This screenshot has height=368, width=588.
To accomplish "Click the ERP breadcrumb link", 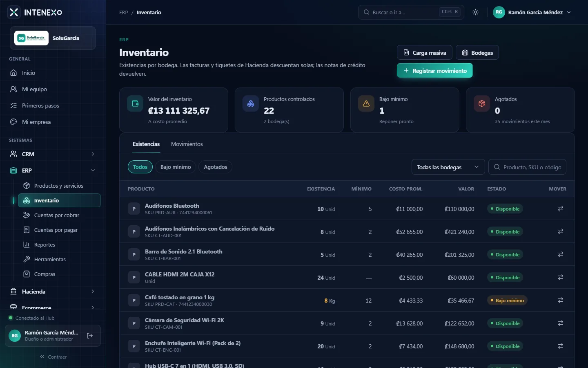I will [123, 12].
